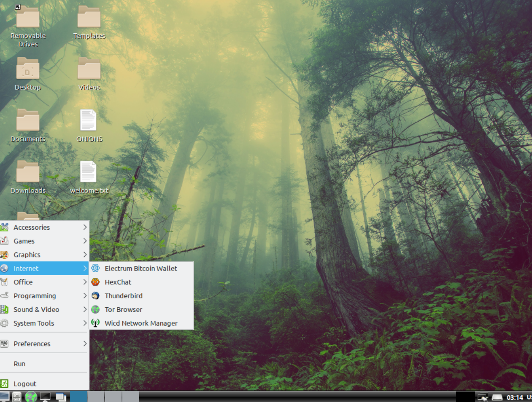
Task: Click the black monitor graph in tray
Action: click(465, 397)
